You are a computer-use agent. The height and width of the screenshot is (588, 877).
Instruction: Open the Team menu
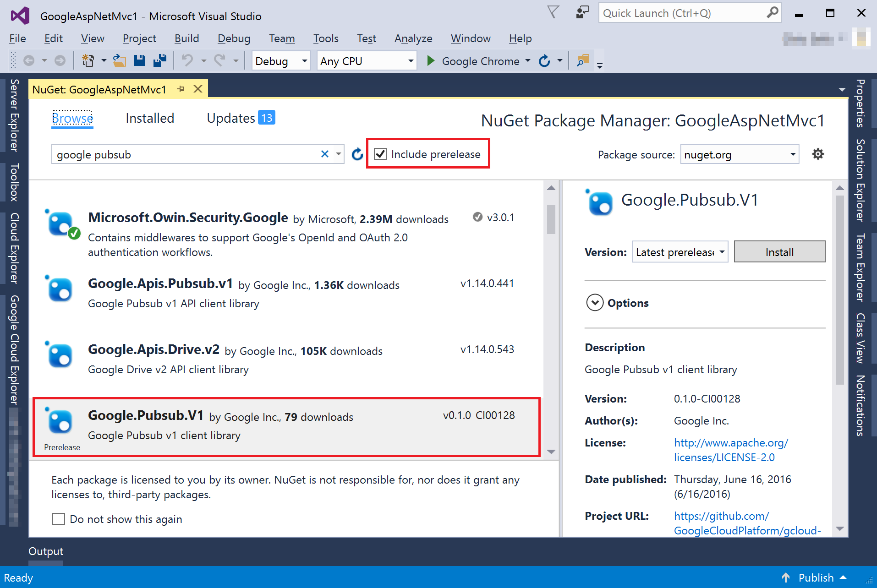pyautogui.click(x=282, y=38)
